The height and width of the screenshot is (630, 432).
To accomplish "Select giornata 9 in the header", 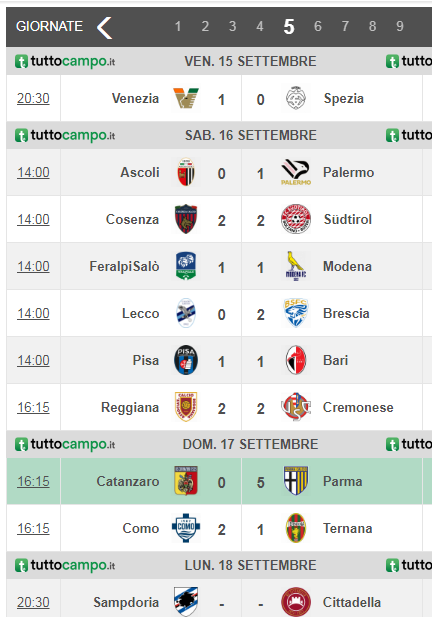I will tap(400, 27).
